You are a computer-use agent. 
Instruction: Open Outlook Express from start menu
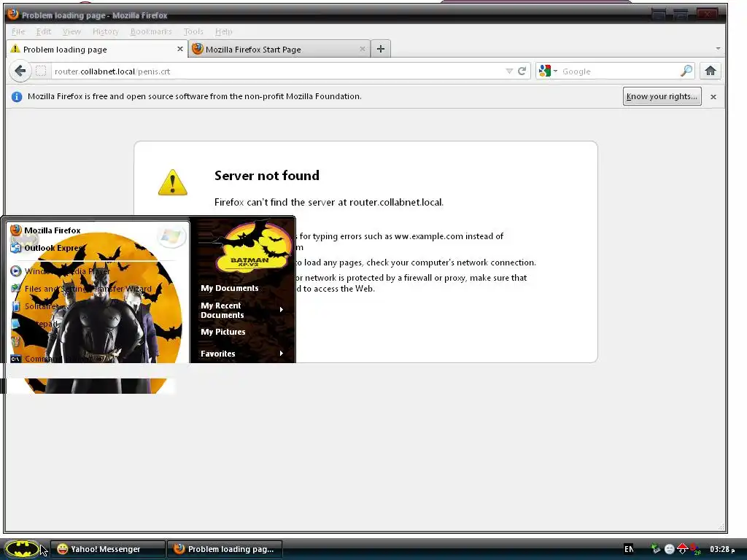tap(47, 248)
